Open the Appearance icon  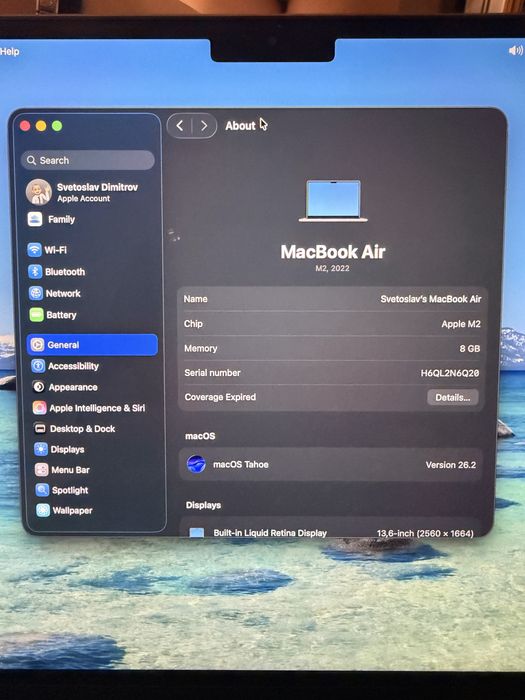coord(38,387)
